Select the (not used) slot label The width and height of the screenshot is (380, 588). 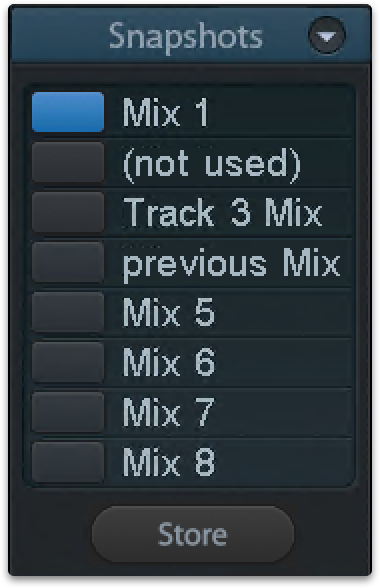point(212,165)
